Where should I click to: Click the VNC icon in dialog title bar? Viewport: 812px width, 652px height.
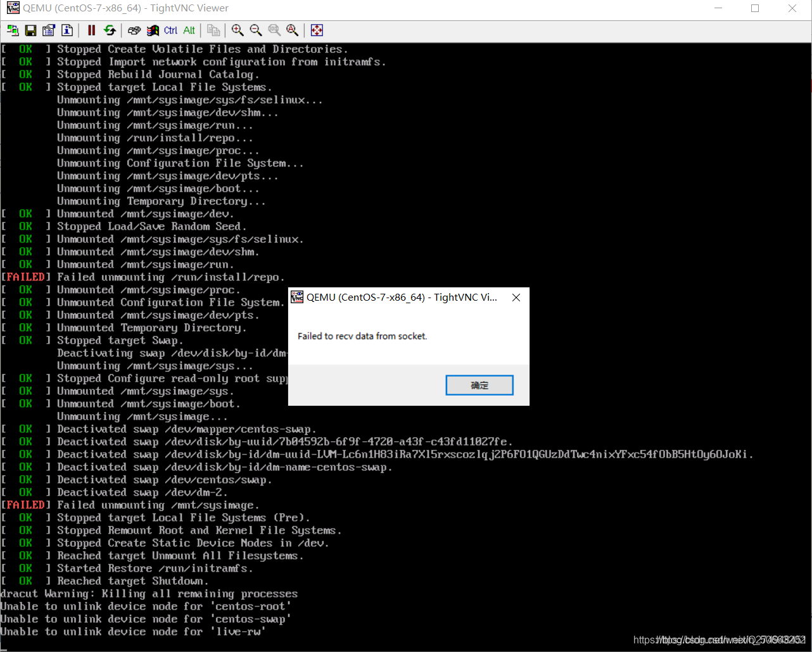297,298
